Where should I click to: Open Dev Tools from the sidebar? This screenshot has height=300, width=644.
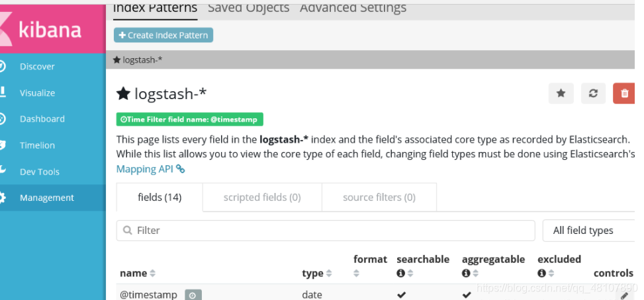coord(40,172)
